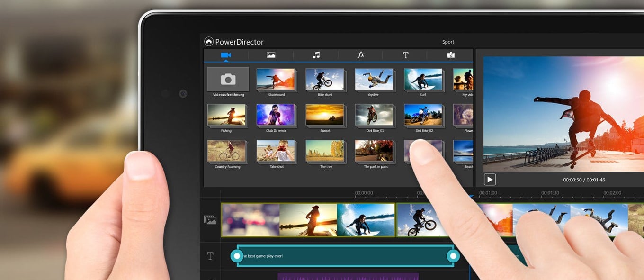Jump to the 00:00:00 ruler mark
This screenshot has height=280, width=644.
pos(364,193)
